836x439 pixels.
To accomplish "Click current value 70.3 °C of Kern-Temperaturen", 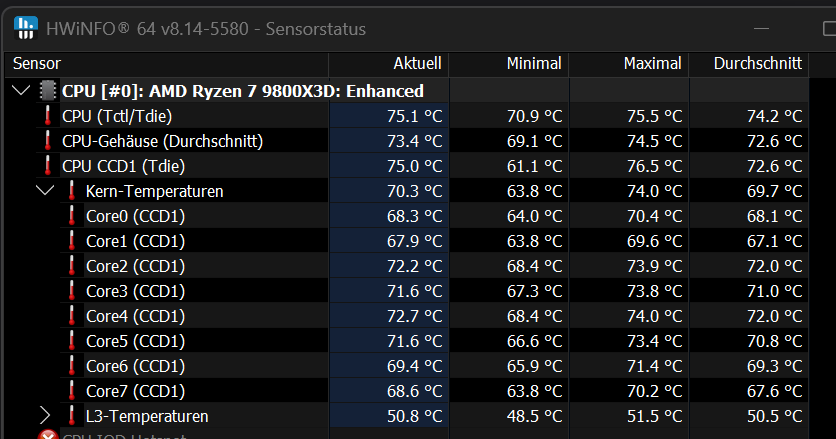I will pyautogui.click(x=415, y=191).
